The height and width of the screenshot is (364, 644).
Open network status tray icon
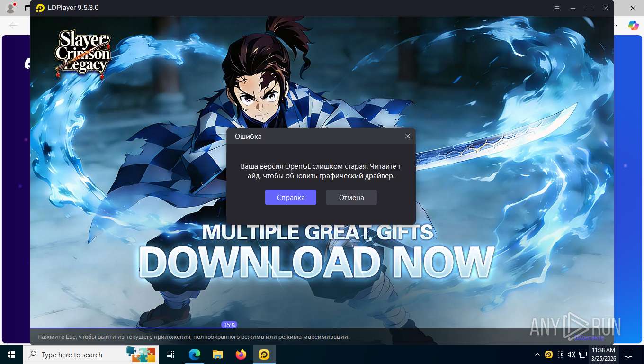pos(582,355)
